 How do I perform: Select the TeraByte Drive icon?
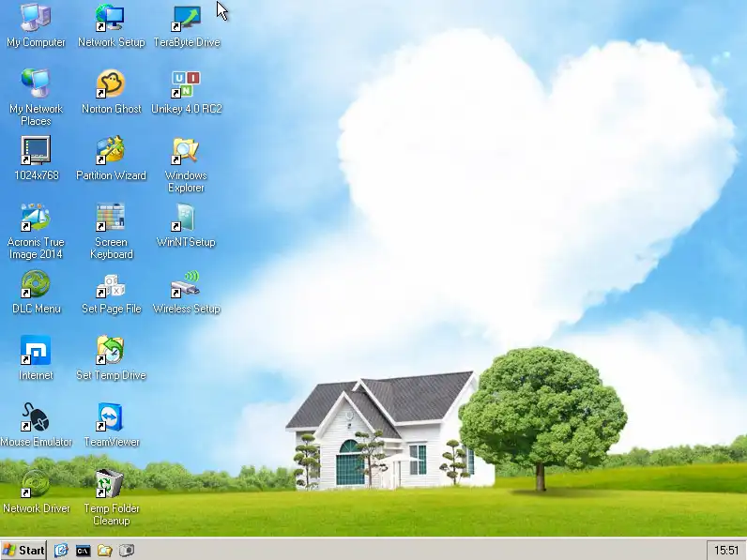[x=186, y=19]
